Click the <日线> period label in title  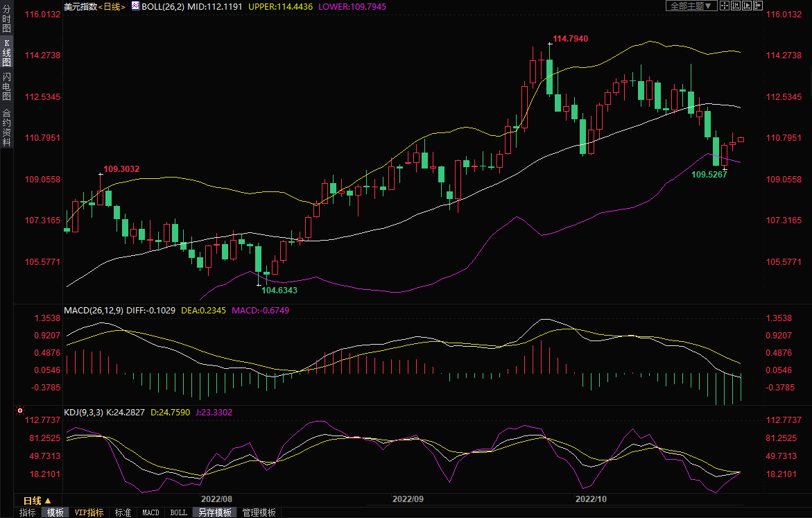(x=112, y=6)
